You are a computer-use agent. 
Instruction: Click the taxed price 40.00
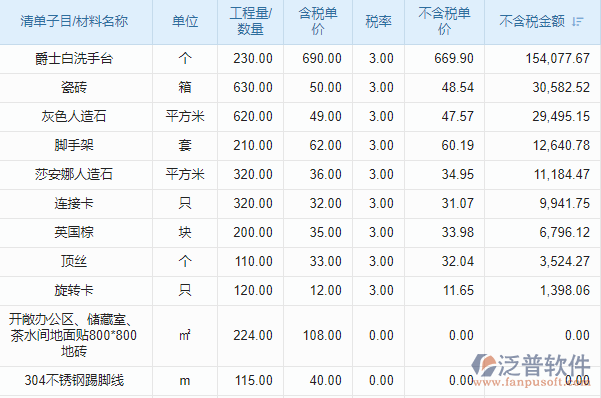pos(325,381)
